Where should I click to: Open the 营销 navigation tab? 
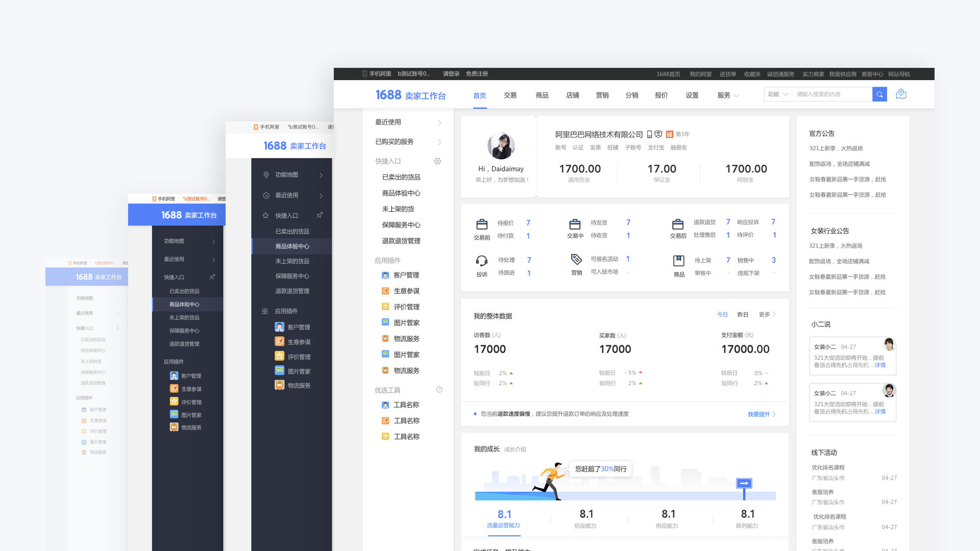tap(602, 95)
